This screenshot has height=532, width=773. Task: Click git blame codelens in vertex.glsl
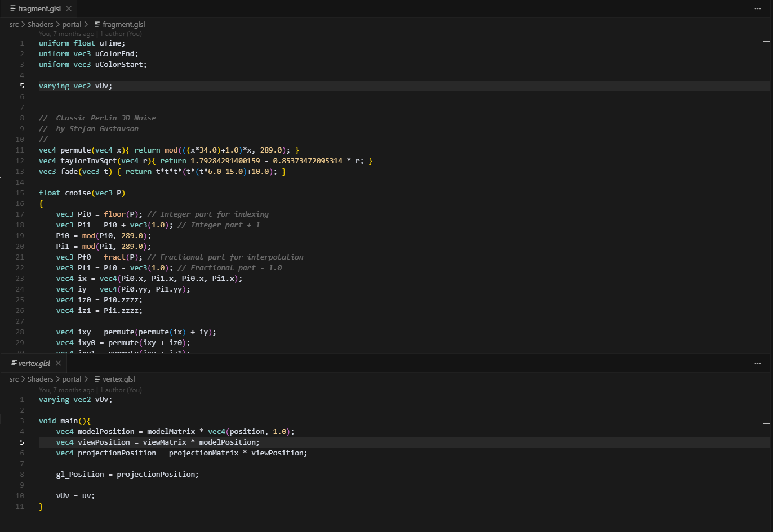tap(90, 390)
